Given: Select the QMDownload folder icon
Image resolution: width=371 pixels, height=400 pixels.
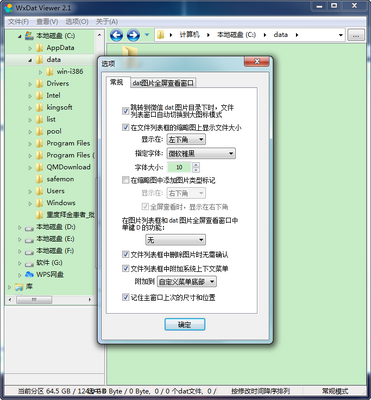Looking at the screenshot, I should [x=40, y=167].
